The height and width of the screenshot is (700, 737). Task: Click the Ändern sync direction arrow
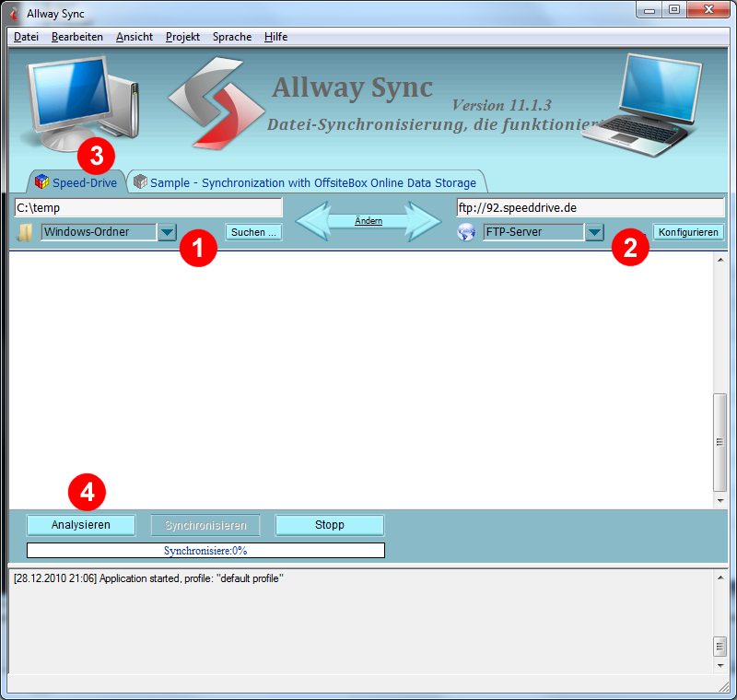[368, 221]
